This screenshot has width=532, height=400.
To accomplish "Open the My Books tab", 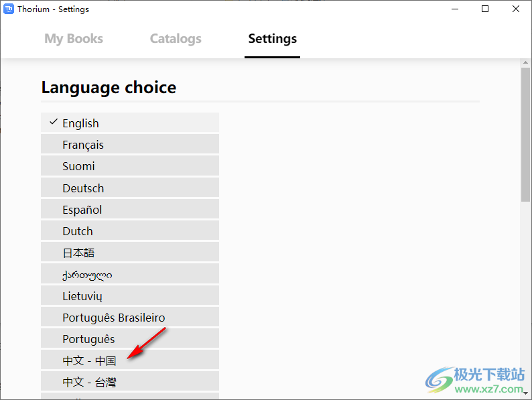I will tap(74, 39).
